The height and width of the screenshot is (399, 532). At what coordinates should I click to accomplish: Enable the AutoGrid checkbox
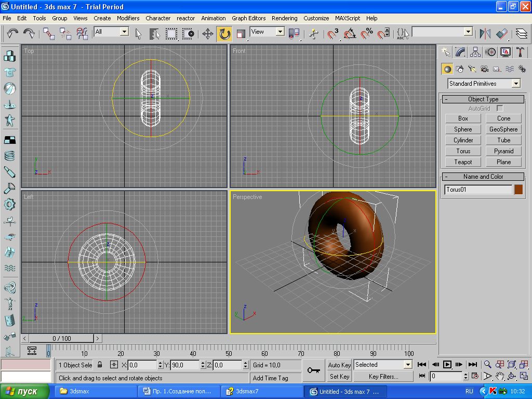[x=499, y=108]
